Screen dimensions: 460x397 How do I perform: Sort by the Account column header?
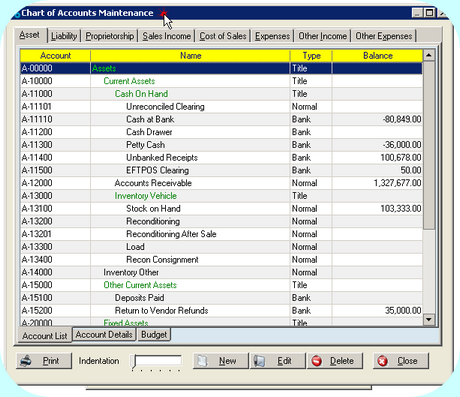pyautogui.click(x=55, y=56)
